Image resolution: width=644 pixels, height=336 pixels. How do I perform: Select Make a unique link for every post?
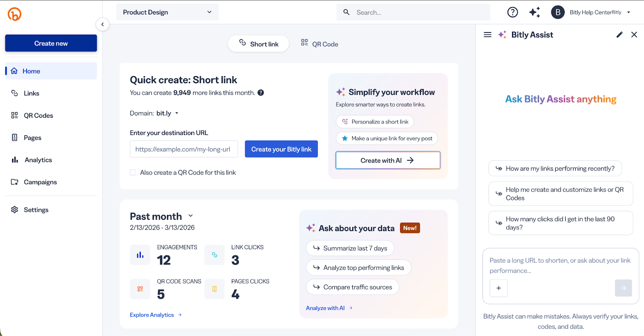click(x=387, y=139)
